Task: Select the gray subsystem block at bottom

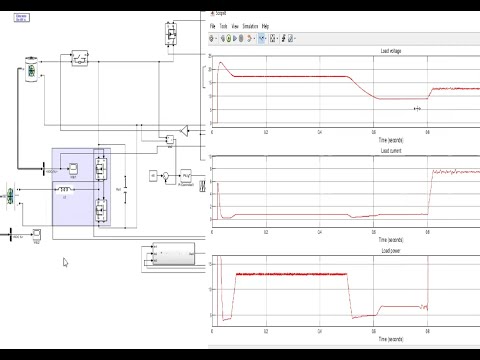Action: pyautogui.click(x=173, y=254)
